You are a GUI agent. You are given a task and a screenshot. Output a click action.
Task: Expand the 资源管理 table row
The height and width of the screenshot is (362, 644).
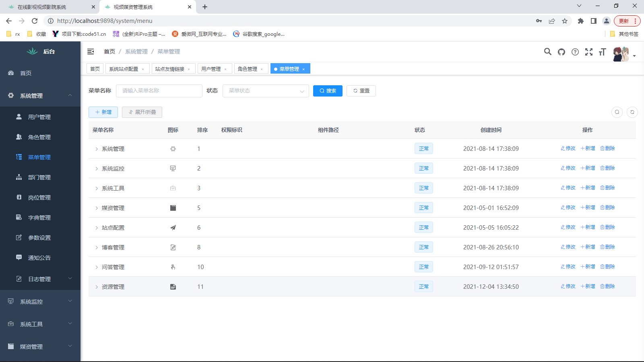click(97, 287)
